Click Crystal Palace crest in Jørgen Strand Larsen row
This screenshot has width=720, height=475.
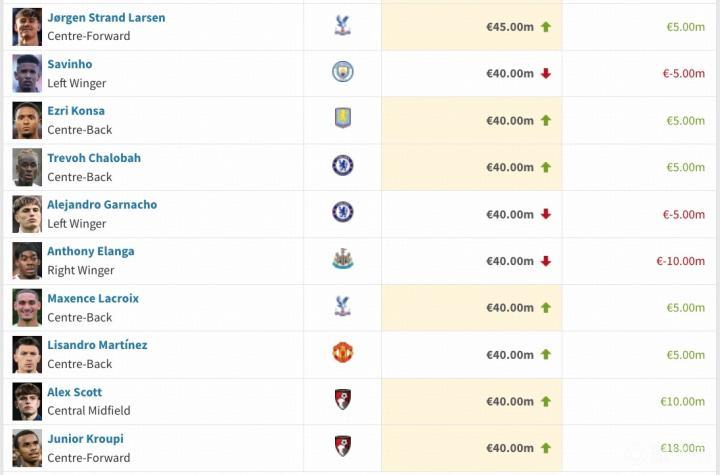343,26
